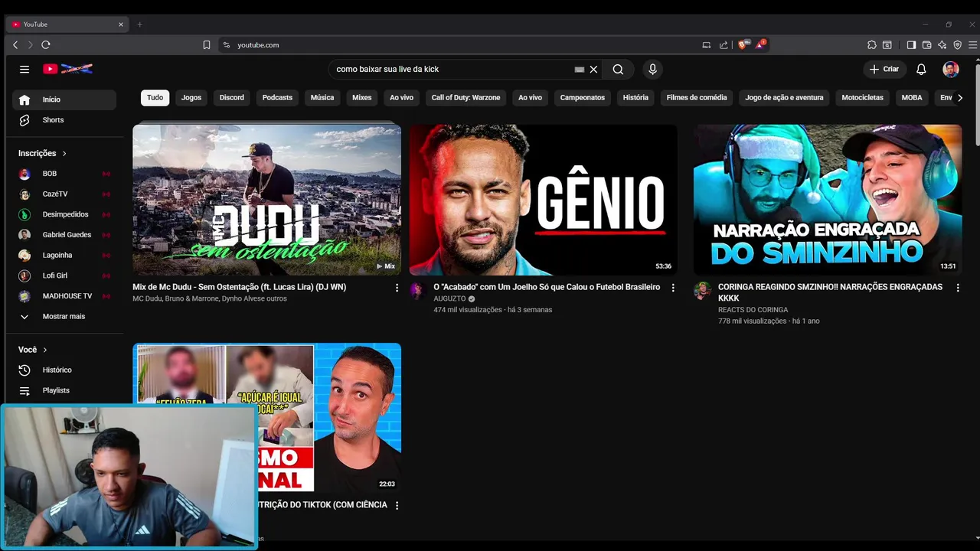Open the browser extensions puzzle icon
Viewport: 980px width, 551px height.
click(x=871, y=45)
